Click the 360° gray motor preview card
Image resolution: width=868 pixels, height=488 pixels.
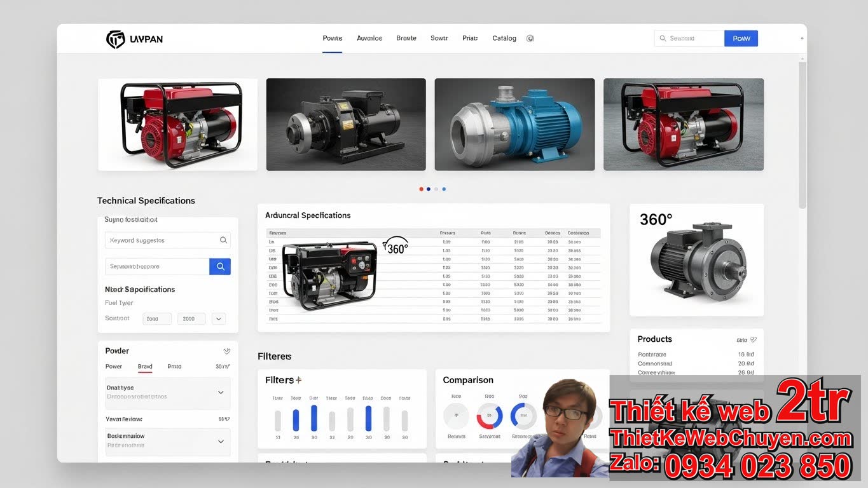[x=696, y=260]
